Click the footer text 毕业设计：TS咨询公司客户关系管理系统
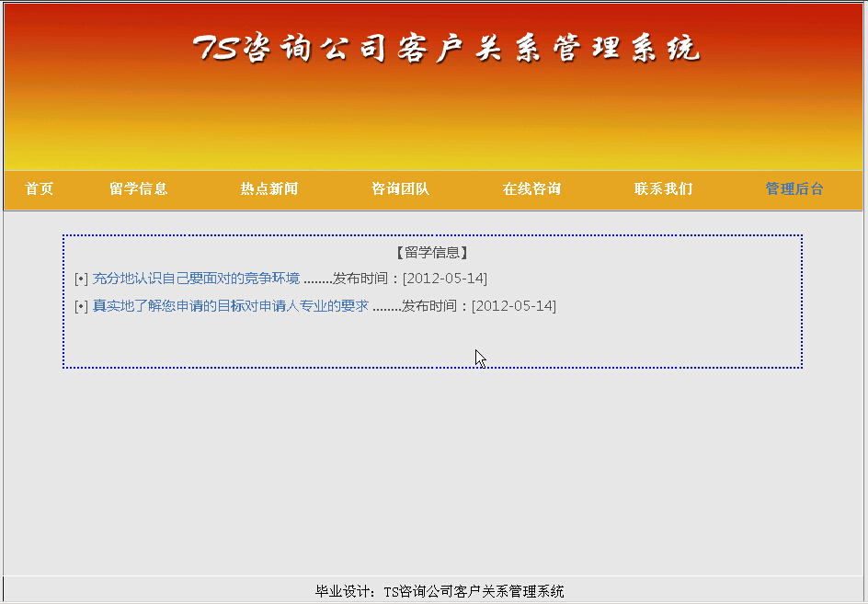The width and height of the screenshot is (868, 604). coord(440,591)
